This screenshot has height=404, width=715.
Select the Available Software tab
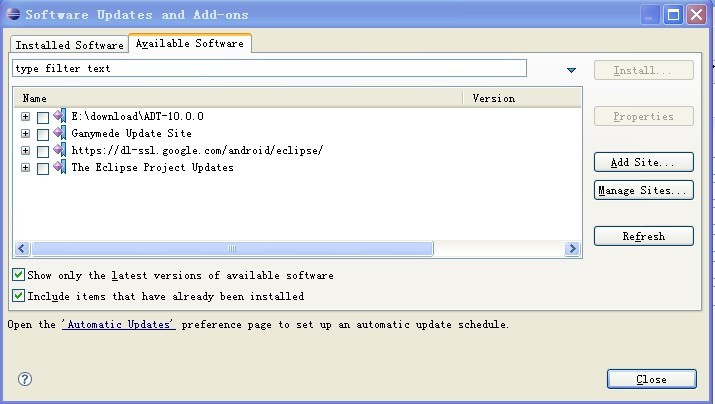190,44
